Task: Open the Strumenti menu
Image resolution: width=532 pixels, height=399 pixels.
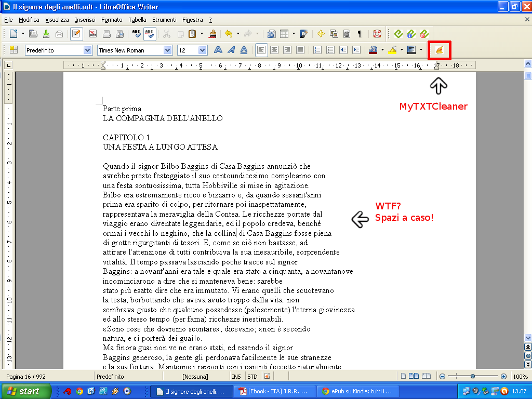Action: 164,20
